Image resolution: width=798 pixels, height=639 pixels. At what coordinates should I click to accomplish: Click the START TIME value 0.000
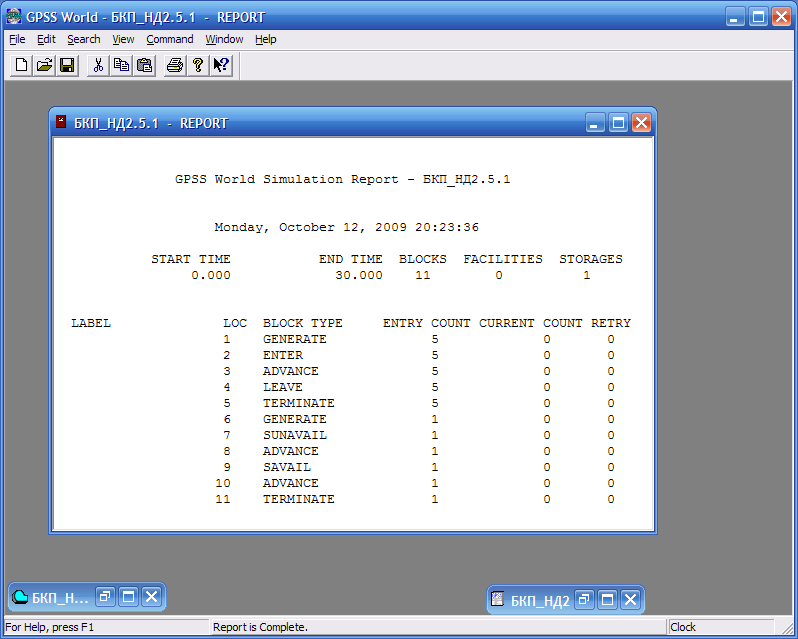(x=211, y=275)
